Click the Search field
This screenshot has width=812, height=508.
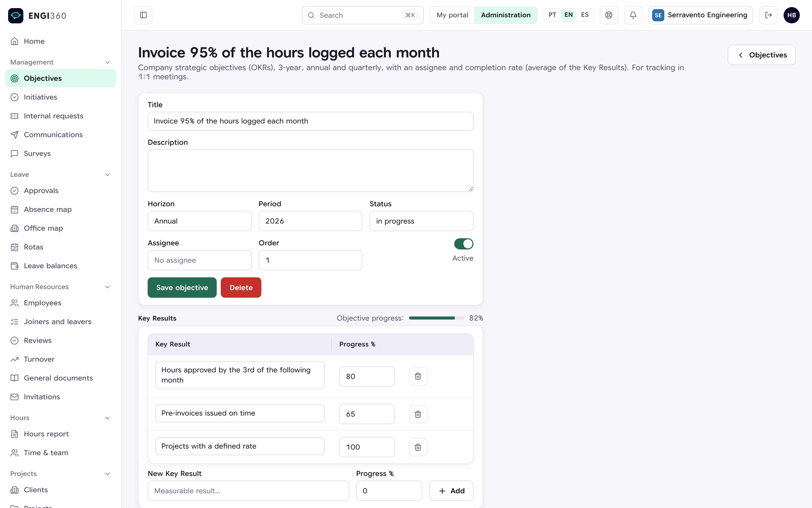[x=362, y=15]
